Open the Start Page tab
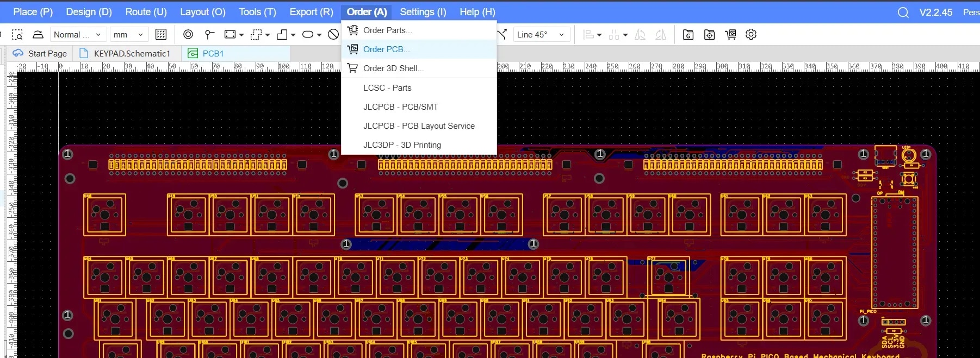The width and height of the screenshot is (980, 358). point(47,53)
